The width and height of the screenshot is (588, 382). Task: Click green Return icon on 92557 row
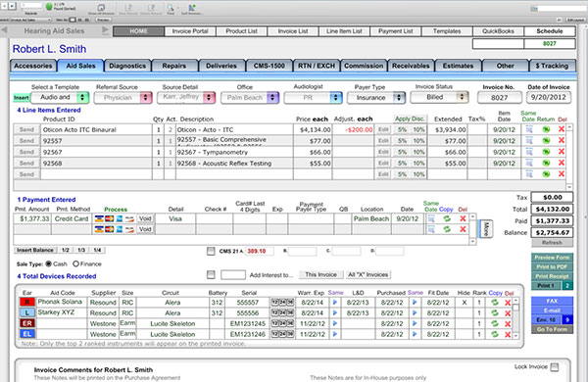(x=546, y=141)
